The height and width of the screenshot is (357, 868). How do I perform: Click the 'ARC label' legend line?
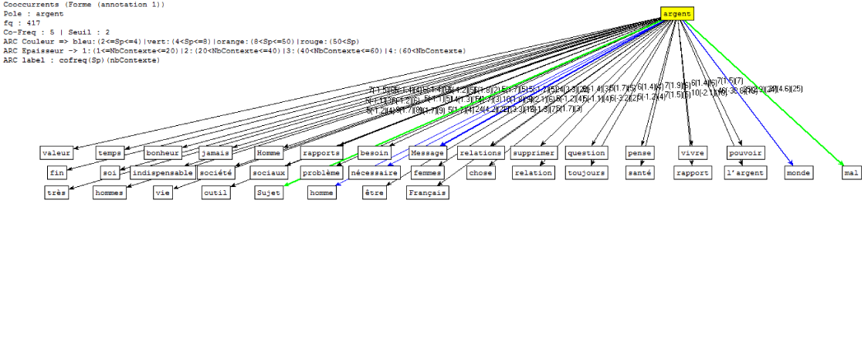click(81, 60)
